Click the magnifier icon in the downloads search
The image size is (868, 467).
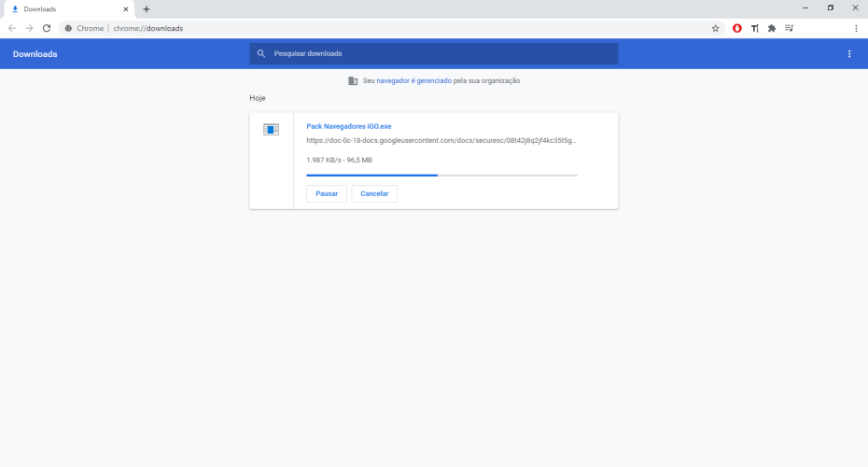click(261, 54)
